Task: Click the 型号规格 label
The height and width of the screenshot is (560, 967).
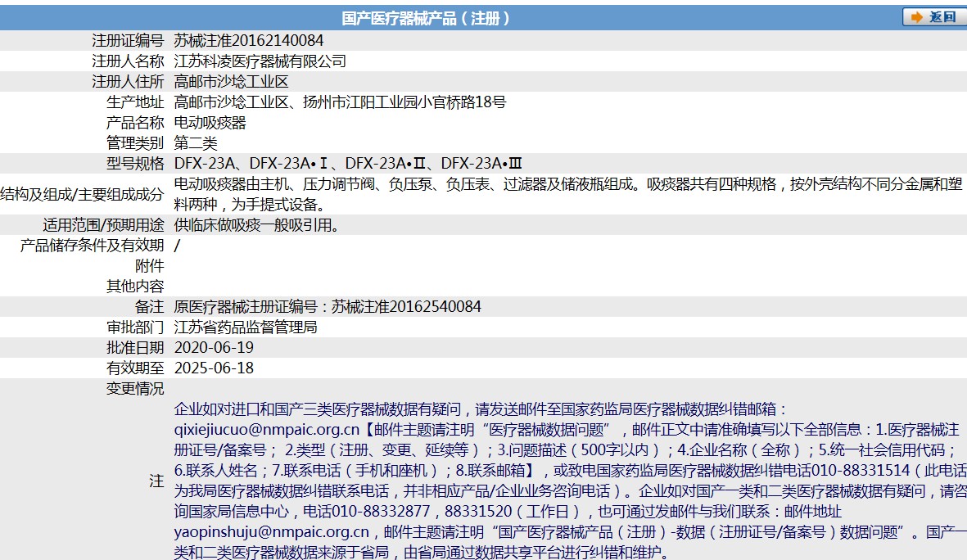Action: tap(135, 164)
